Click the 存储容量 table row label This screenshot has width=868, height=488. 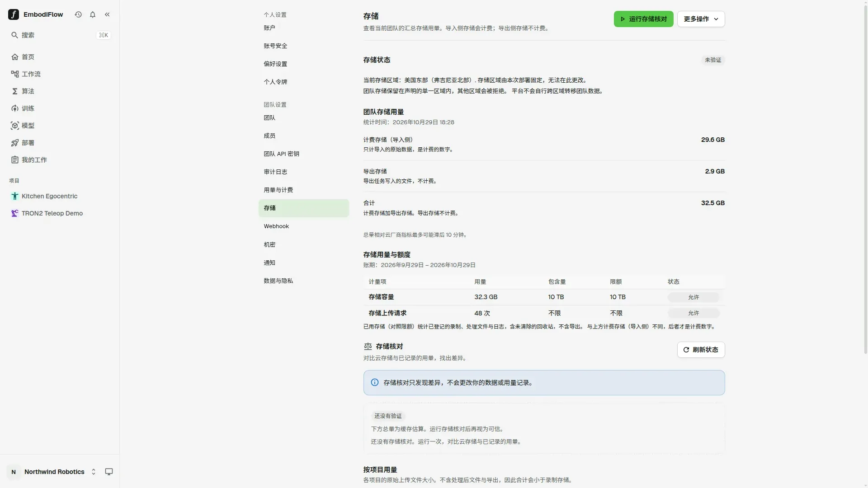pos(381,297)
